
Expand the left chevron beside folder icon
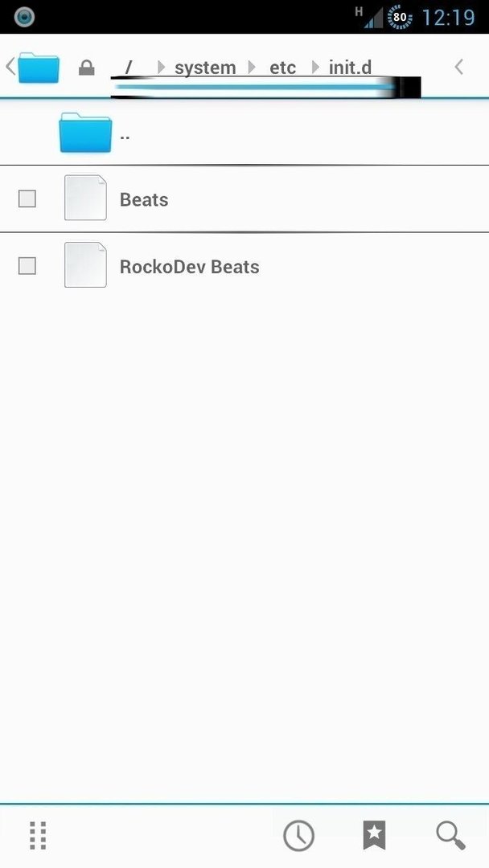[x=10, y=67]
